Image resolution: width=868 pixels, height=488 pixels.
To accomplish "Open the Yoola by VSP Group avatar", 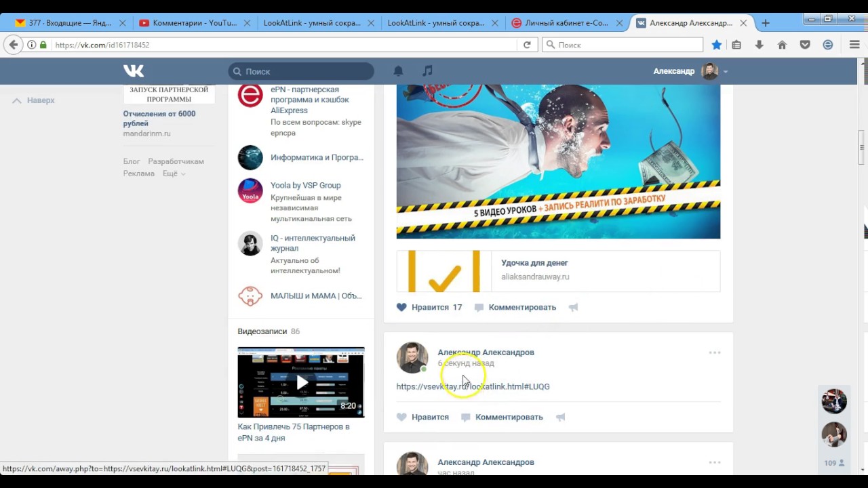I will [250, 191].
